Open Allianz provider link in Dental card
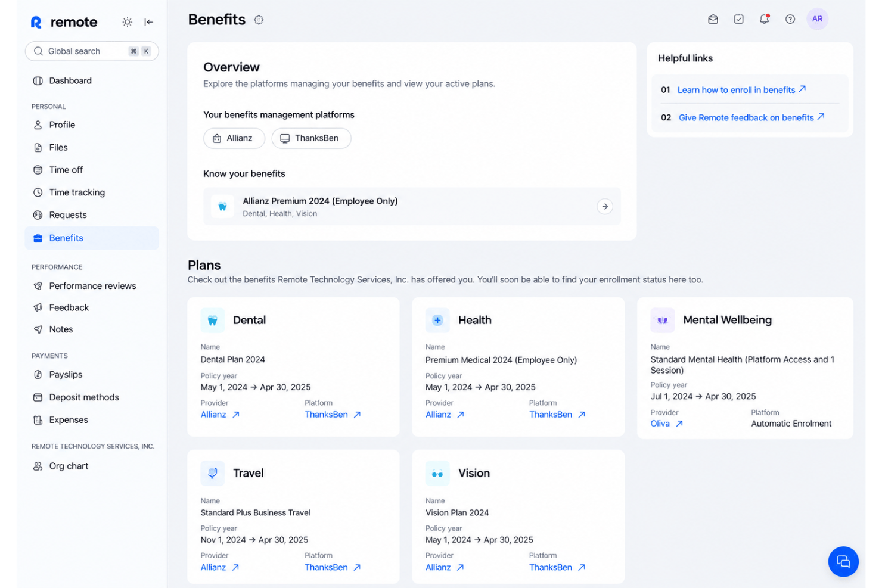Screen dimensions: 882x588 (220, 415)
